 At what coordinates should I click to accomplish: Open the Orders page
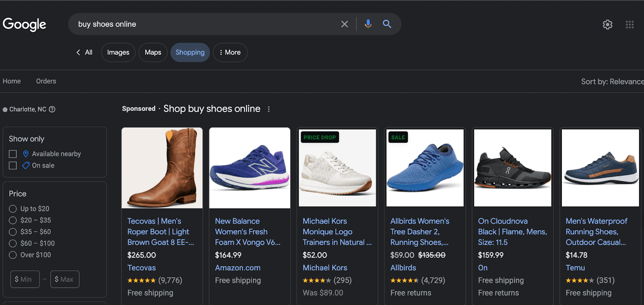click(x=46, y=81)
